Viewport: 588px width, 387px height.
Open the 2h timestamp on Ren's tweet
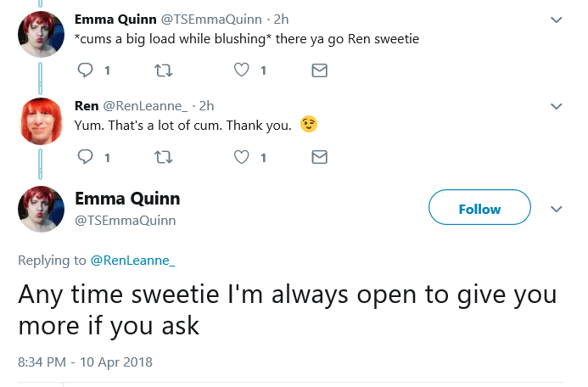pyautogui.click(x=206, y=105)
